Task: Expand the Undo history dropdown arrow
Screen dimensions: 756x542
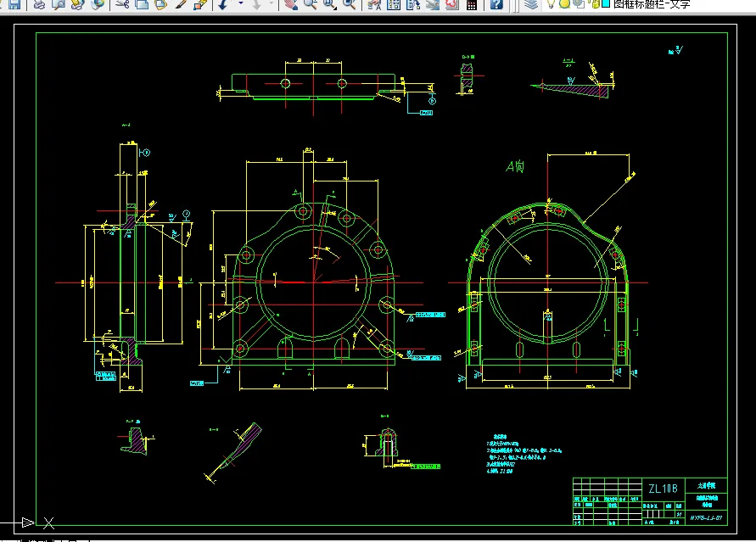Action: (x=241, y=4)
